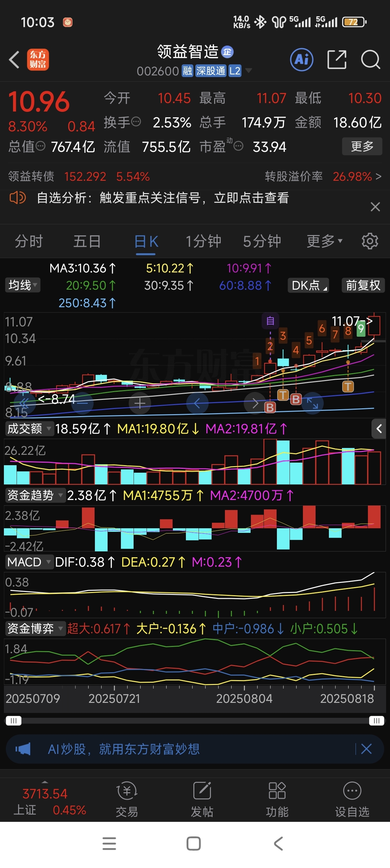
Task: Expand the 更多 period dropdown
Action: click(x=324, y=241)
